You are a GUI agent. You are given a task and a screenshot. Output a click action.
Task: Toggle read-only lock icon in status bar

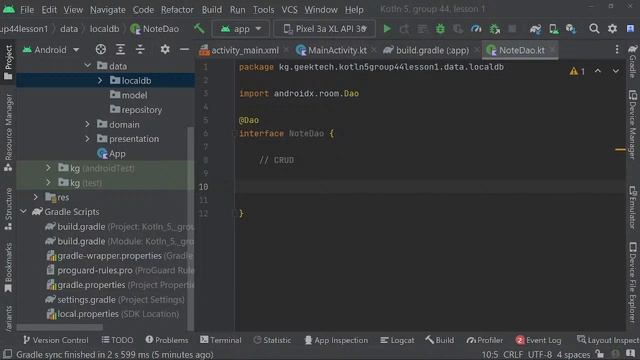point(599,354)
